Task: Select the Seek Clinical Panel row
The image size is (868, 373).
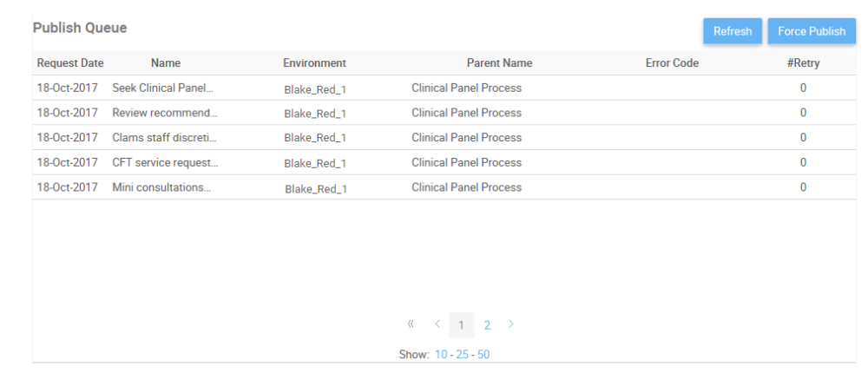Action: pyautogui.click(x=162, y=88)
